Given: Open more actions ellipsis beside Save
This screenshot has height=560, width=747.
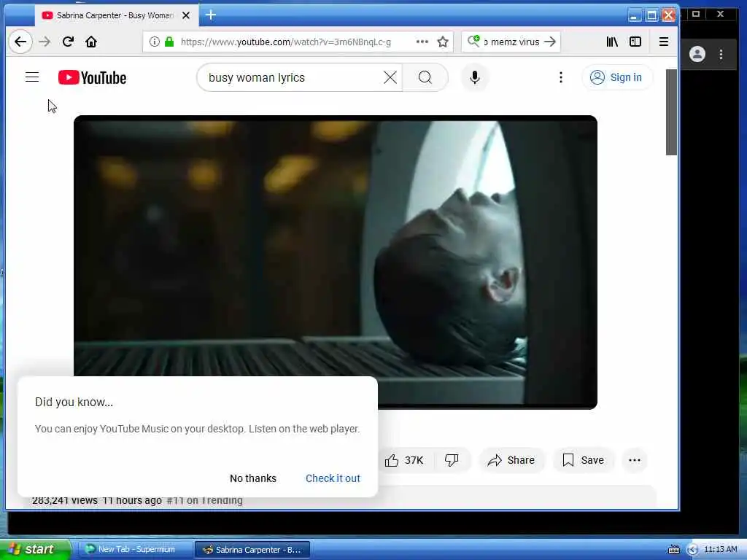Looking at the screenshot, I should [634, 460].
